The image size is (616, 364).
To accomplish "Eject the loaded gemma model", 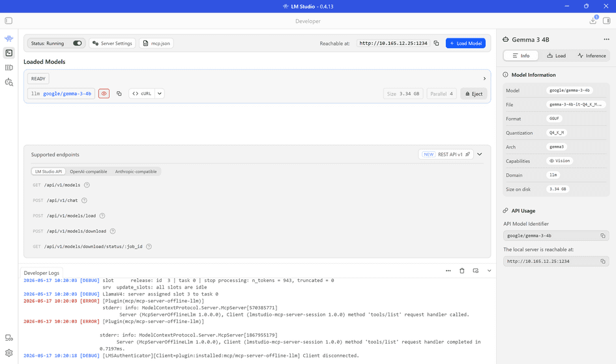I will pyautogui.click(x=474, y=94).
